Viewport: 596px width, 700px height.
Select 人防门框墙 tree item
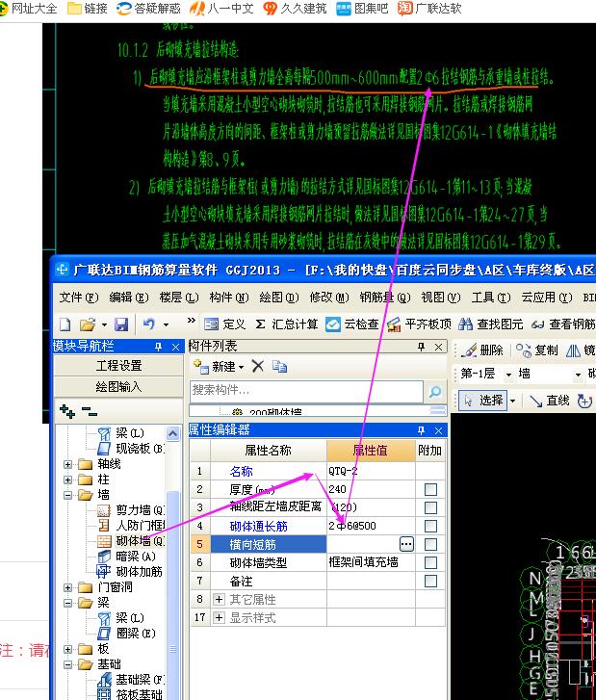pyautogui.click(x=131, y=526)
